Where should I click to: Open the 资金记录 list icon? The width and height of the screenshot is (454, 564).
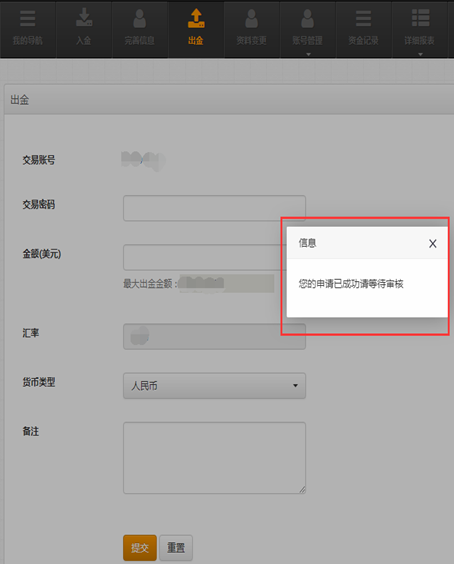[x=363, y=18]
